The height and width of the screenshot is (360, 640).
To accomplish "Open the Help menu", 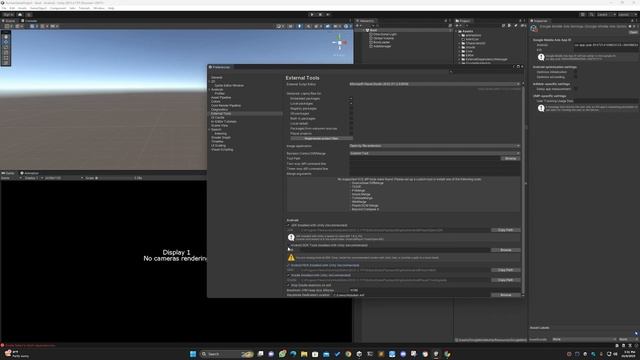I will coord(111,8).
